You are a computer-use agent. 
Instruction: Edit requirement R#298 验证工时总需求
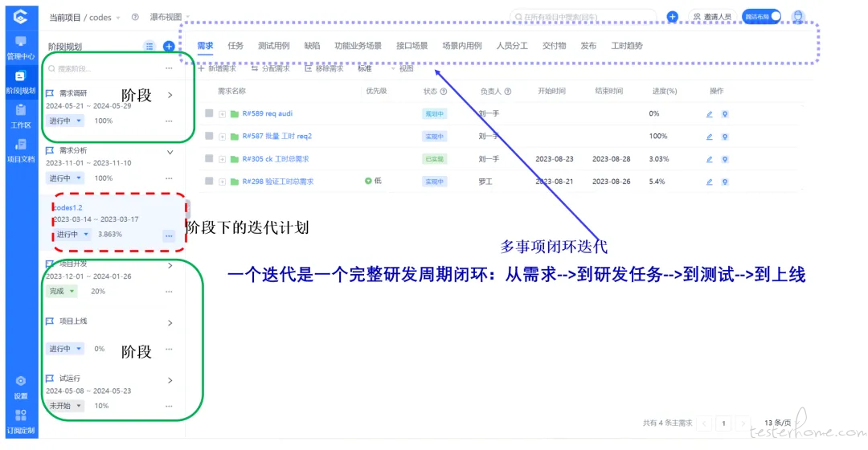point(709,182)
